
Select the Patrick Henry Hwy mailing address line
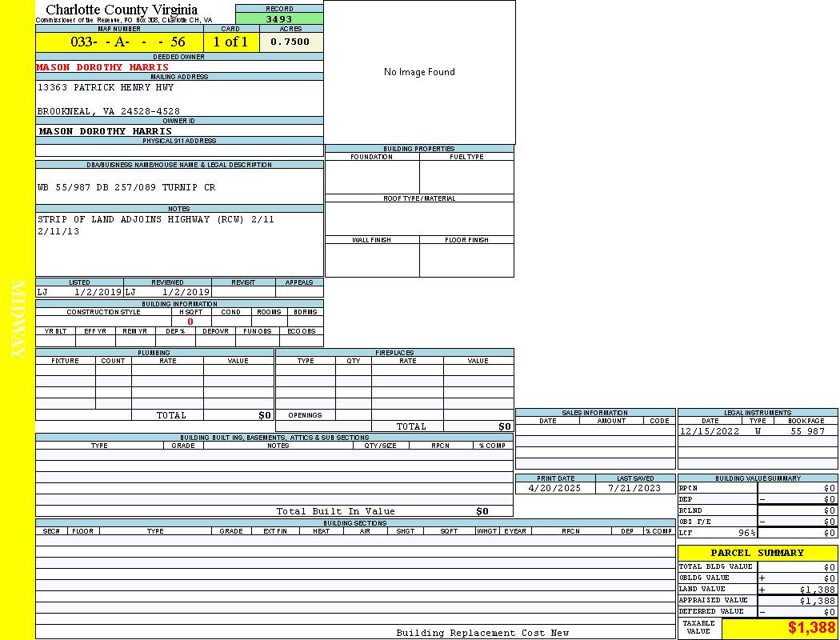106,87
